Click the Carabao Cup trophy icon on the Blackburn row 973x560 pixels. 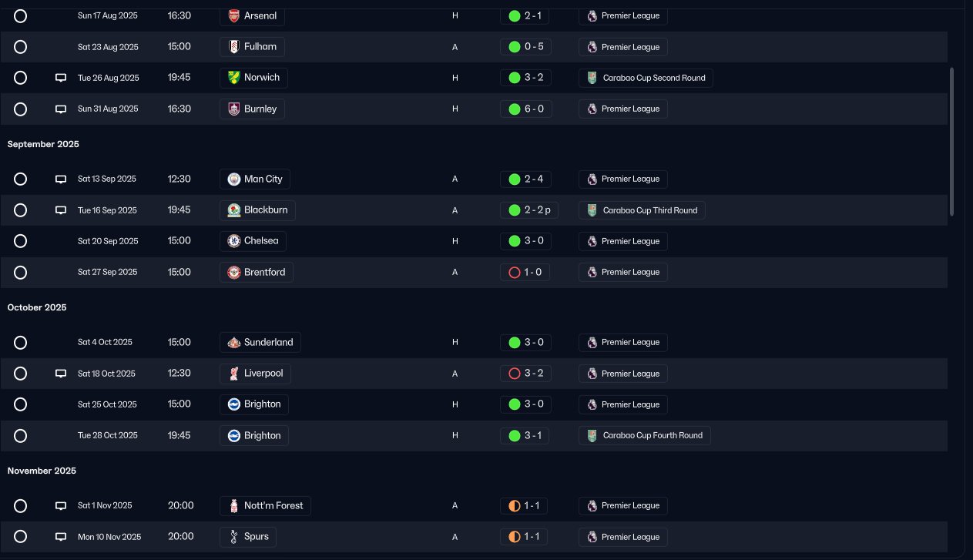[592, 210]
